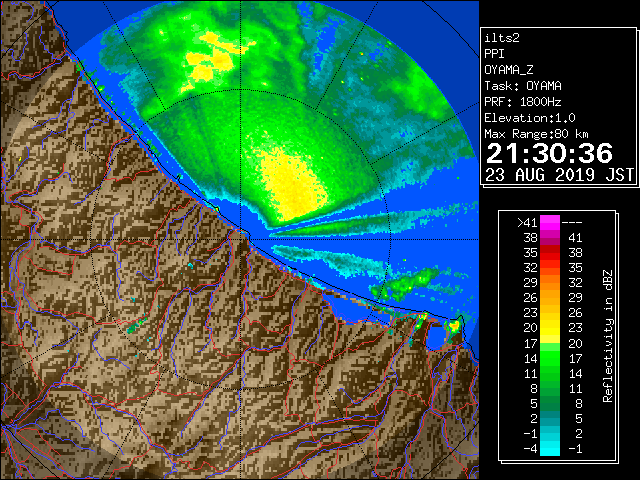Choose the orange 29–32 dBZ legend band
Image resolution: width=640 pixels, height=480 pixels.
tap(550, 283)
